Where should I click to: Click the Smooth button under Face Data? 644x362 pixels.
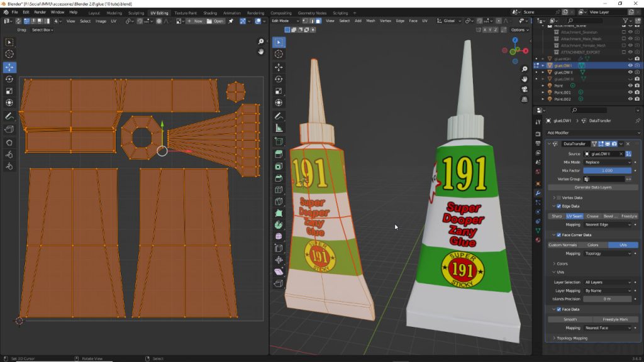click(569, 319)
